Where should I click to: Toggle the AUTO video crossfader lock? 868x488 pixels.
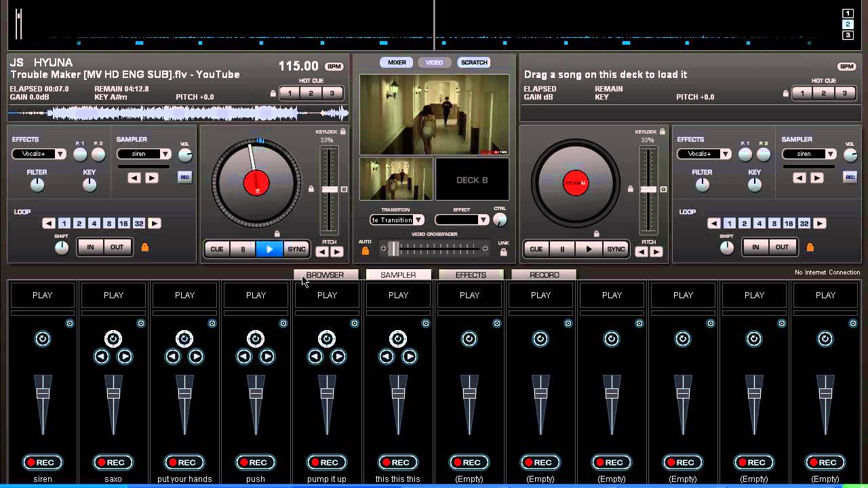tap(365, 251)
